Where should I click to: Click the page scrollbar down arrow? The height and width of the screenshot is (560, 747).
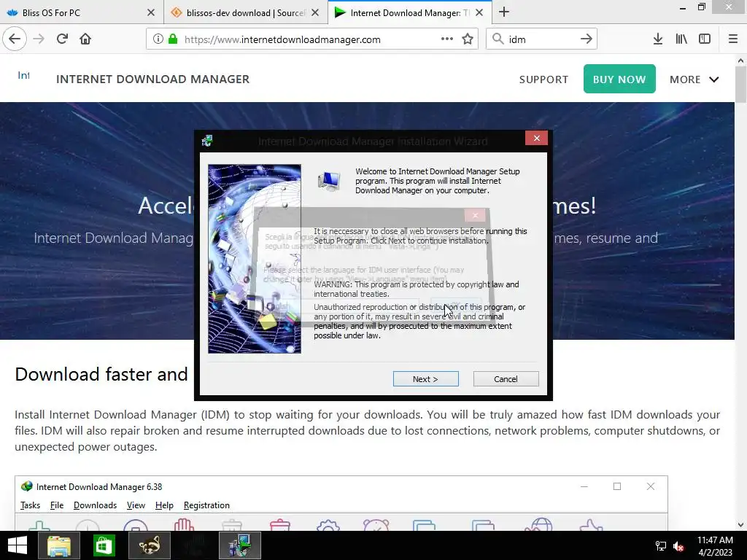click(x=740, y=525)
